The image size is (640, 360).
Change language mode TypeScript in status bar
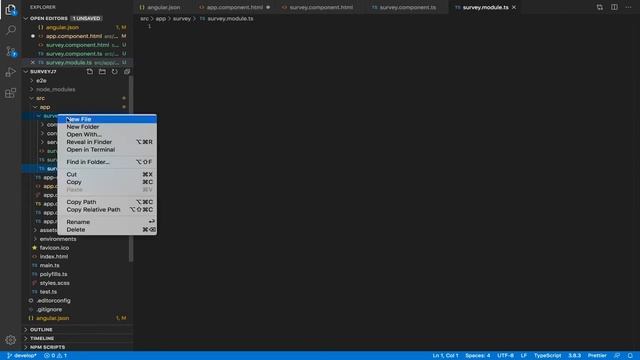(547, 356)
